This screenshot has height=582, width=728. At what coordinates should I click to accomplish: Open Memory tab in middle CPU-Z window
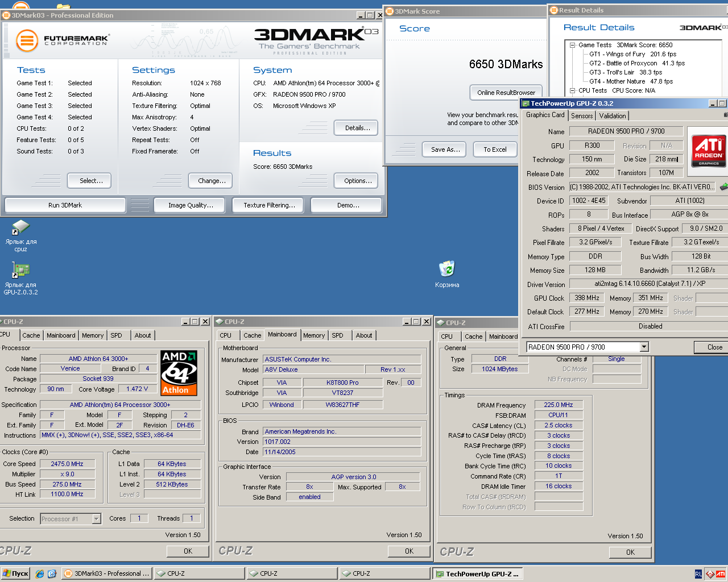pyautogui.click(x=314, y=335)
